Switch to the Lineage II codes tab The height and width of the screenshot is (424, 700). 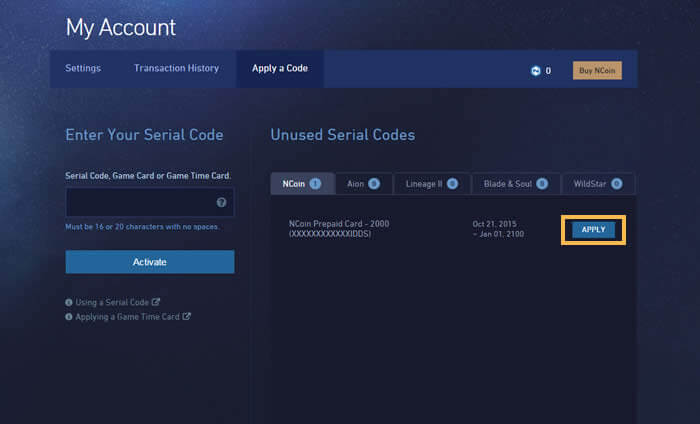point(432,183)
